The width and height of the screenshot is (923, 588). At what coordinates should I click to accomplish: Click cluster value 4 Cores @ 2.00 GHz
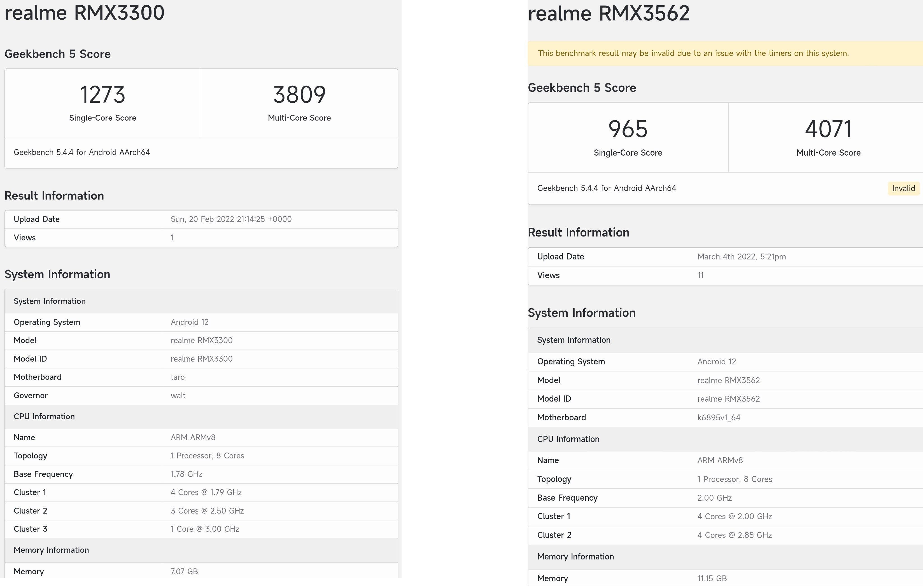click(735, 516)
